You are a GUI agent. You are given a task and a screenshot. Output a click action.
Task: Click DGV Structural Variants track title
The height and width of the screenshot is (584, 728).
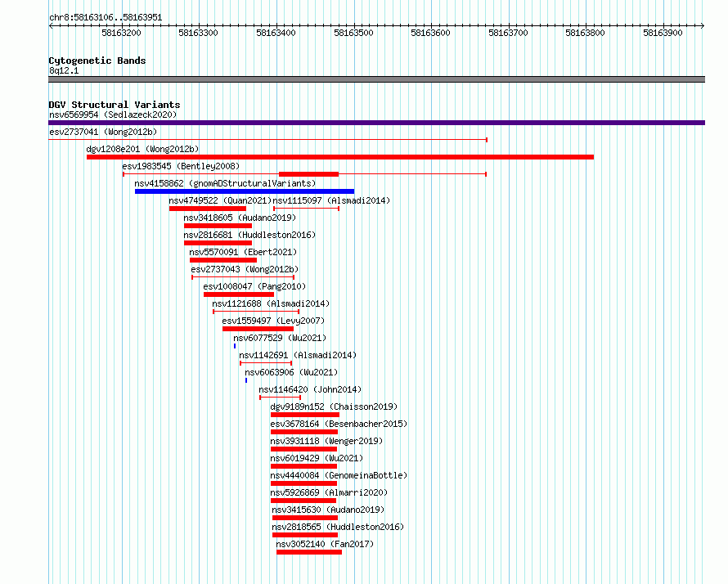[x=115, y=105]
